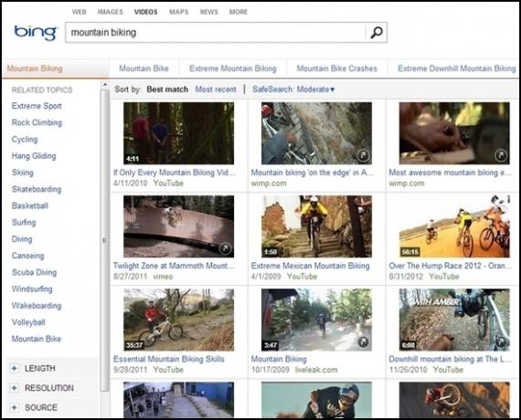Screen dimensions: 521x420
Task: Click the liveleak.com source text
Action: tap(316, 370)
